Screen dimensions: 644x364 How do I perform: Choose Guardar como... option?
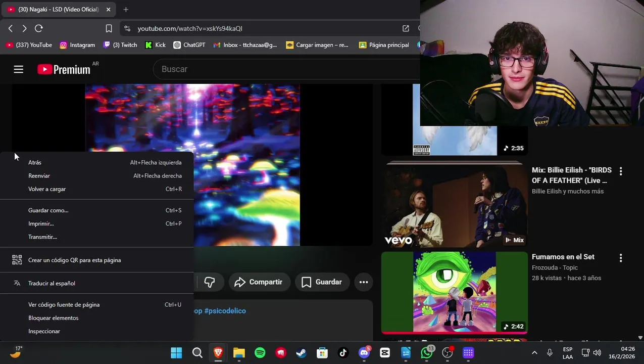click(97, 210)
